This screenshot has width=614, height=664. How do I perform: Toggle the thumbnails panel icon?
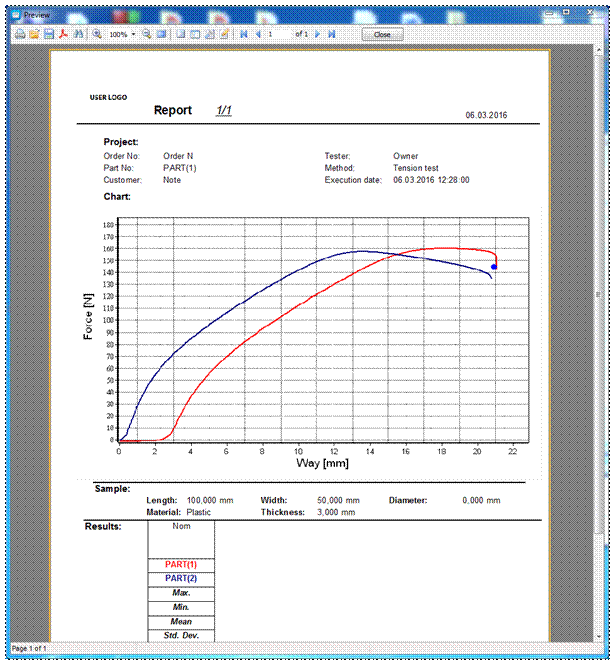(195, 34)
